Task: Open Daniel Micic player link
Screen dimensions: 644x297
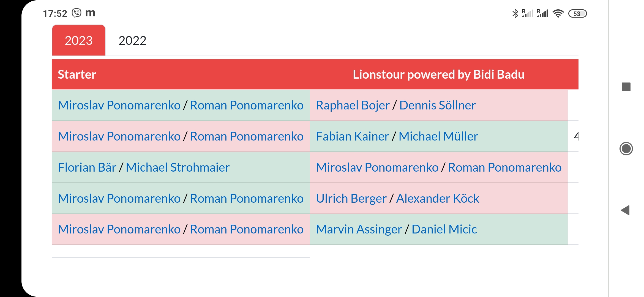Action: point(444,229)
